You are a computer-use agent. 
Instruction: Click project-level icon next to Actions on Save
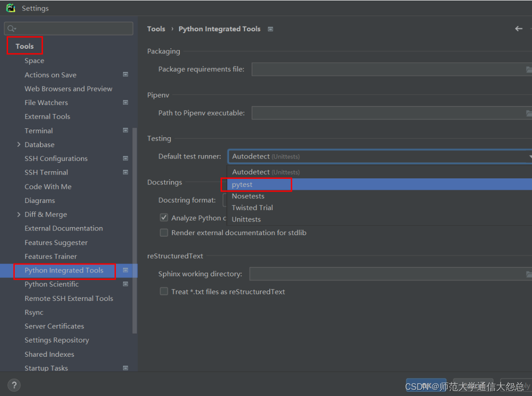[125, 74]
